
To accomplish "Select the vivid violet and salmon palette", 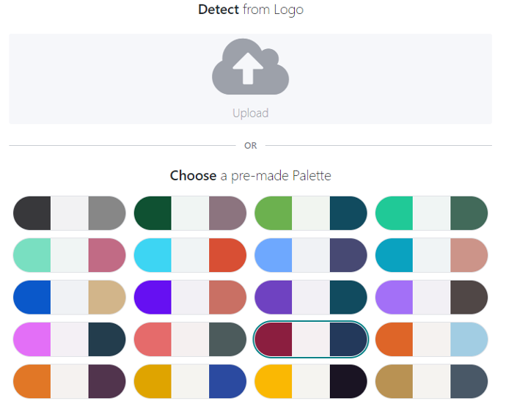I will tap(190, 297).
